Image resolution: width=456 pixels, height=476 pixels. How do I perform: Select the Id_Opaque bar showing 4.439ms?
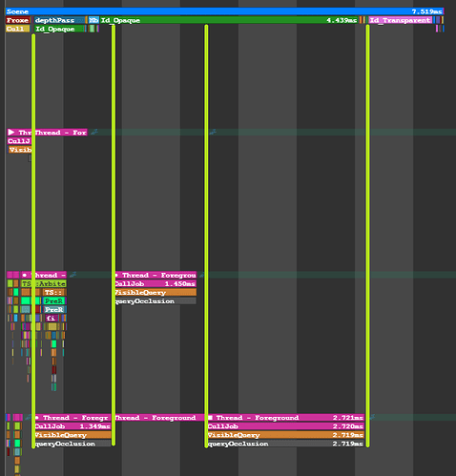point(229,20)
